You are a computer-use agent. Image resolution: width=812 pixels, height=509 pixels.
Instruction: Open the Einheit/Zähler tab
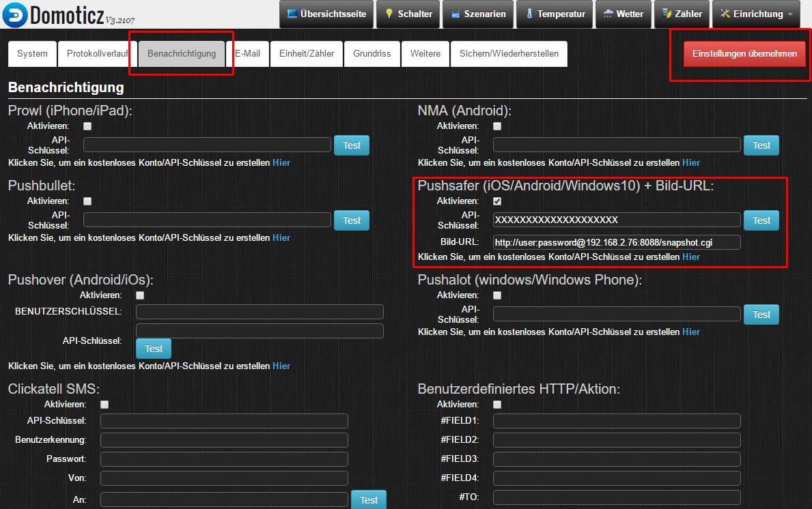[307, 54]
